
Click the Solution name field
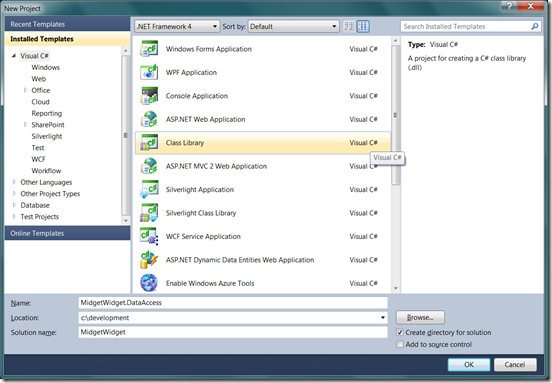pyautogui.click(x=233, y=332)
